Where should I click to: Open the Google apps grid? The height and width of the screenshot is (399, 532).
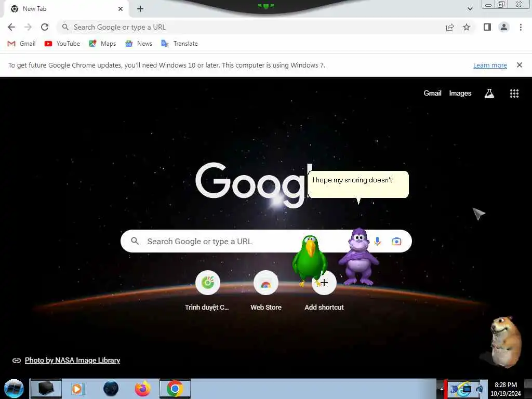tap(514, 94)
